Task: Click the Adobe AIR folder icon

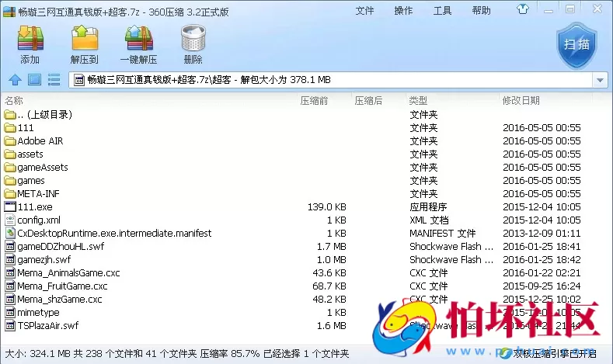Action: pos(10,141)
